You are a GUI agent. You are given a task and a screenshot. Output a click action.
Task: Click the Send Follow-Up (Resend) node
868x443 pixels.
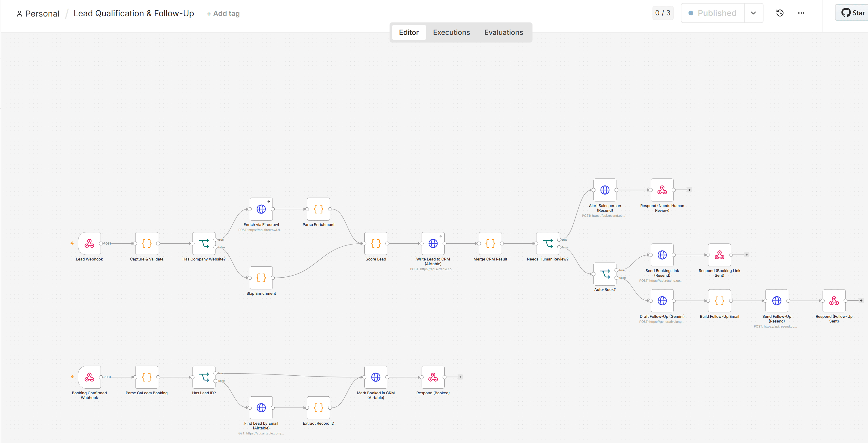[x=777, y=300]
